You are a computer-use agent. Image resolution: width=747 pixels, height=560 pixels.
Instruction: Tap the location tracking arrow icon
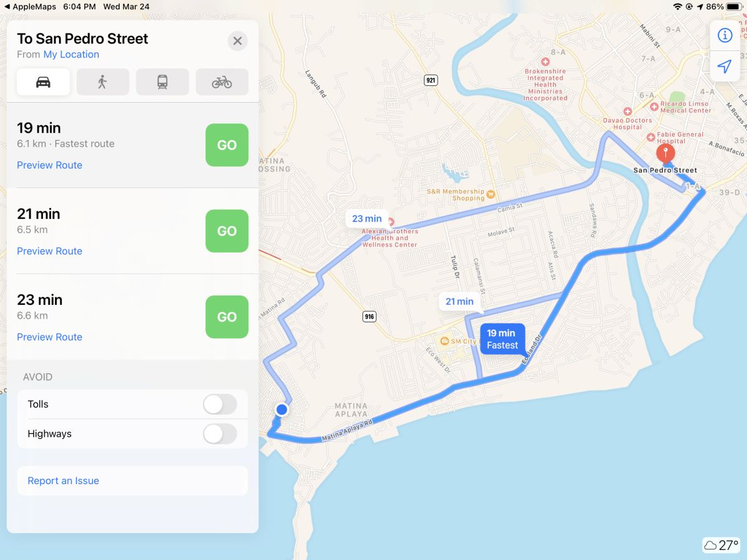click(x=725, y=67)
